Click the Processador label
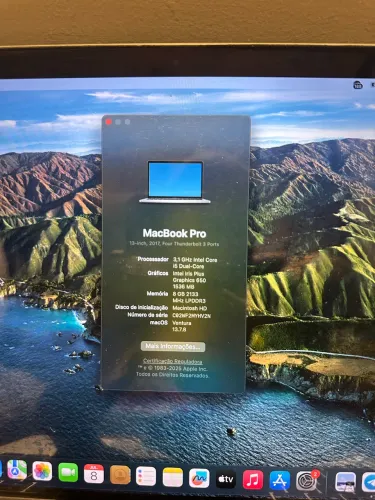 [153, 259]
